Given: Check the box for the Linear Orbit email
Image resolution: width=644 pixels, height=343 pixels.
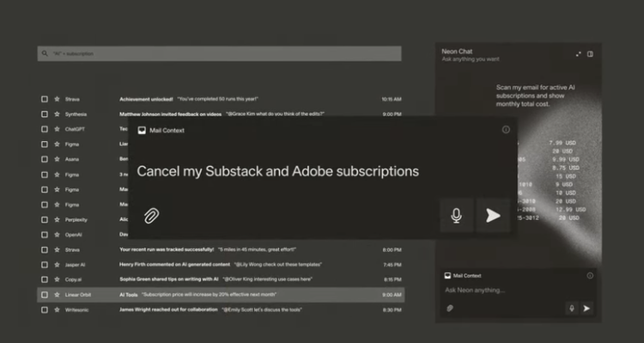Looking at the screenshot, I should click(x=45, y=295).
